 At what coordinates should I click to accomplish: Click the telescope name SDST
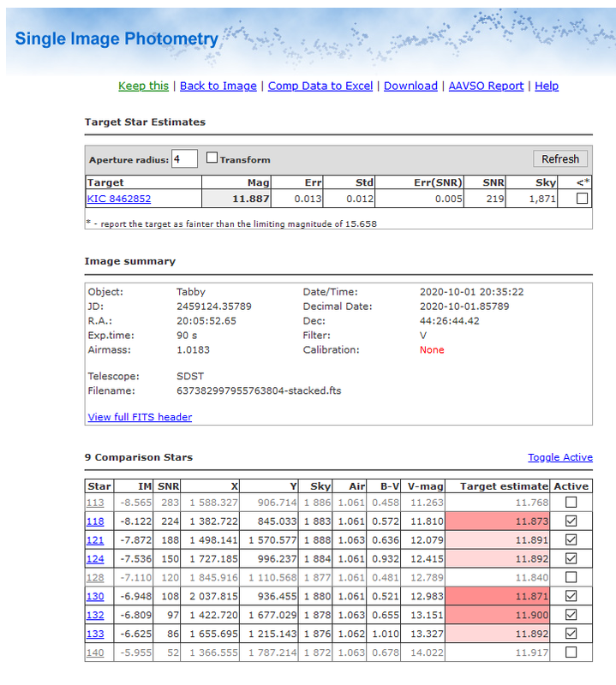(x=190, y=376)
